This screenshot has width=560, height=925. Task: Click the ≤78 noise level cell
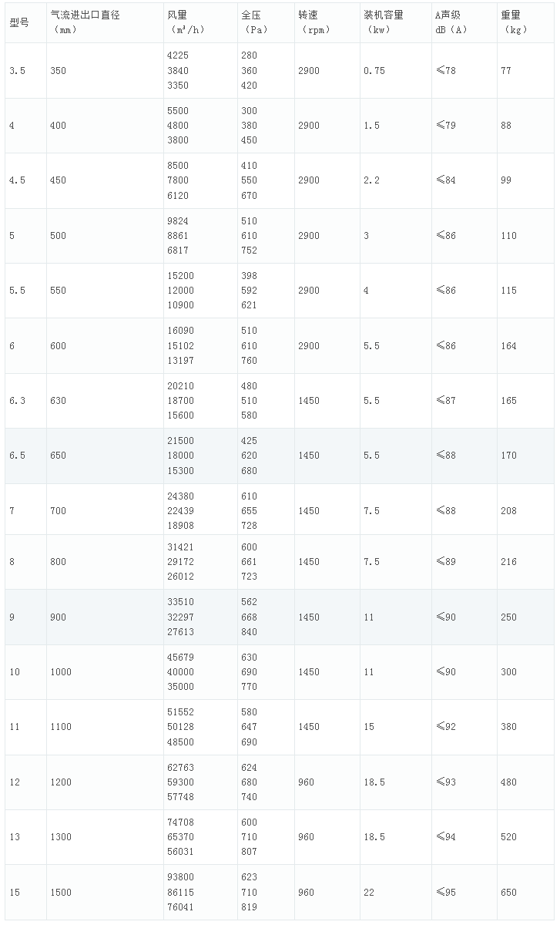click(446, 71)
